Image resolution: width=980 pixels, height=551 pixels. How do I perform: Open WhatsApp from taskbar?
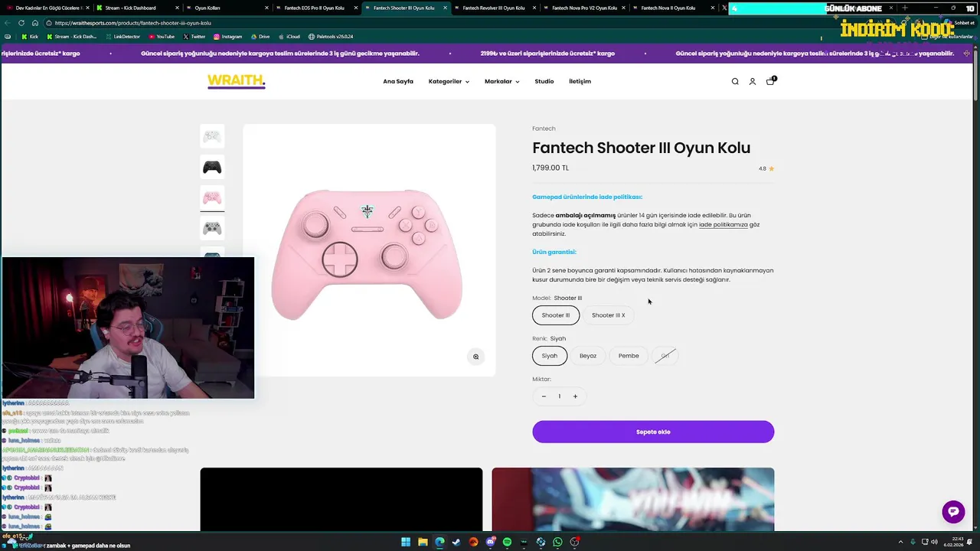[x=557, y=542]
